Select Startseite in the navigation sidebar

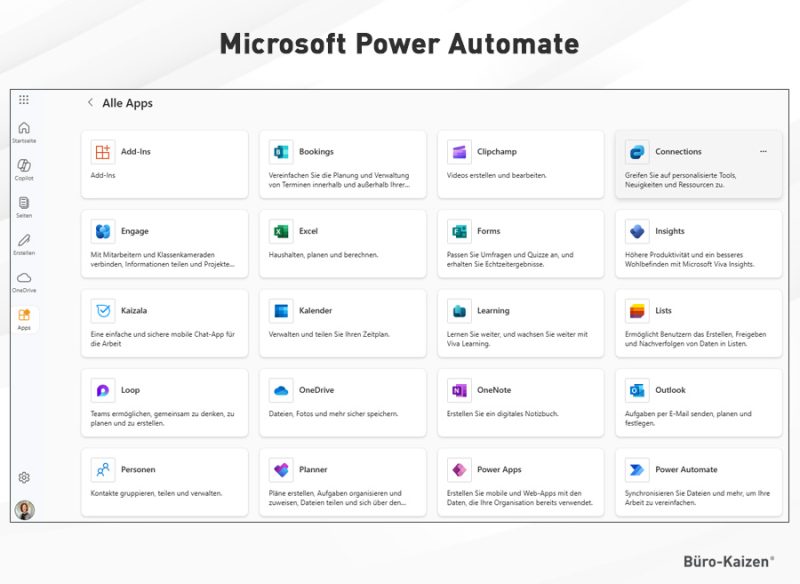tap(24, 130)
